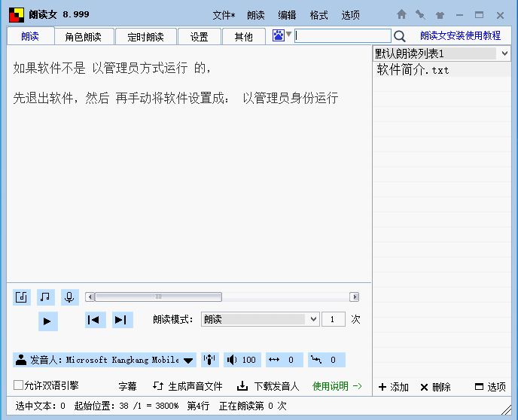Click the home icon in title bar
Screen dimensions: 518x420
pos(401,14)
